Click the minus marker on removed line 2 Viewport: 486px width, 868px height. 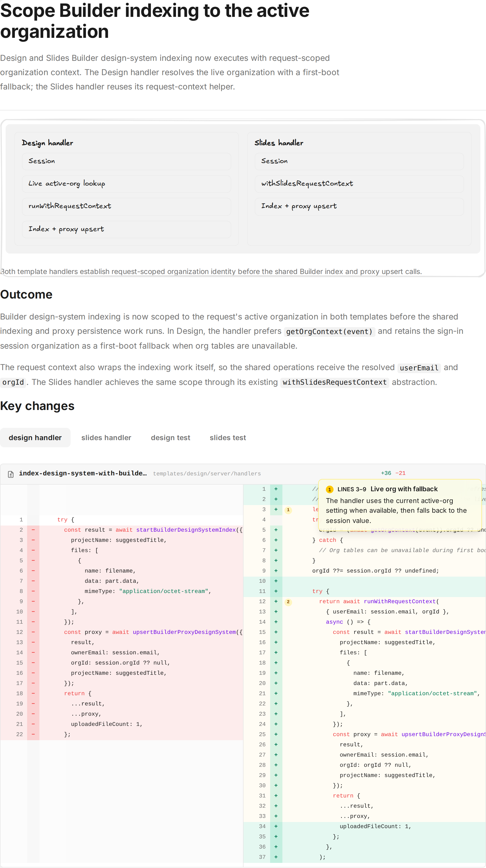(x=33, y=530)
